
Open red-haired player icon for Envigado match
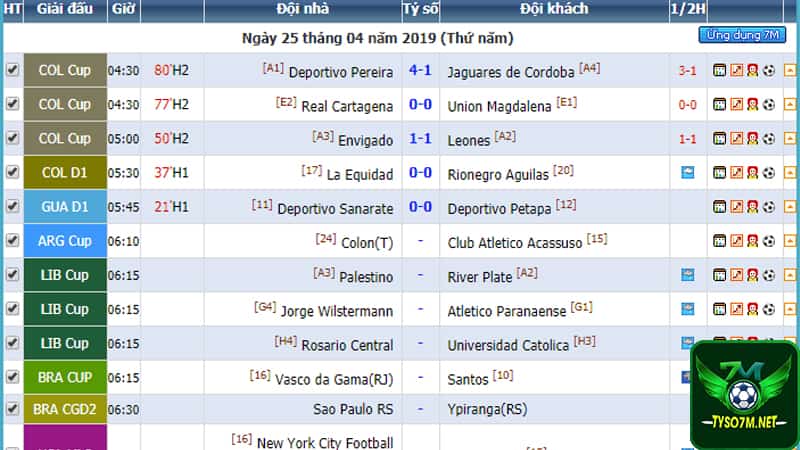(753, 138)
